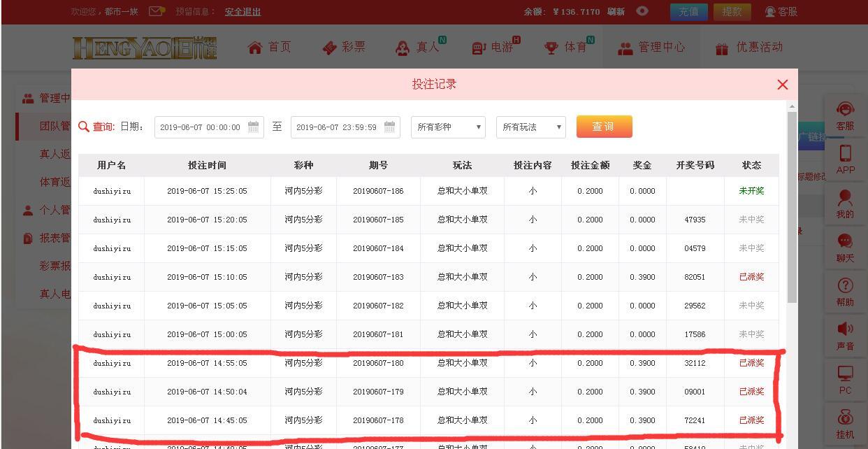Open the 所有彩种 lottery type dropdown
Viewport: 868px width, 449px height.
coord(447,127)
